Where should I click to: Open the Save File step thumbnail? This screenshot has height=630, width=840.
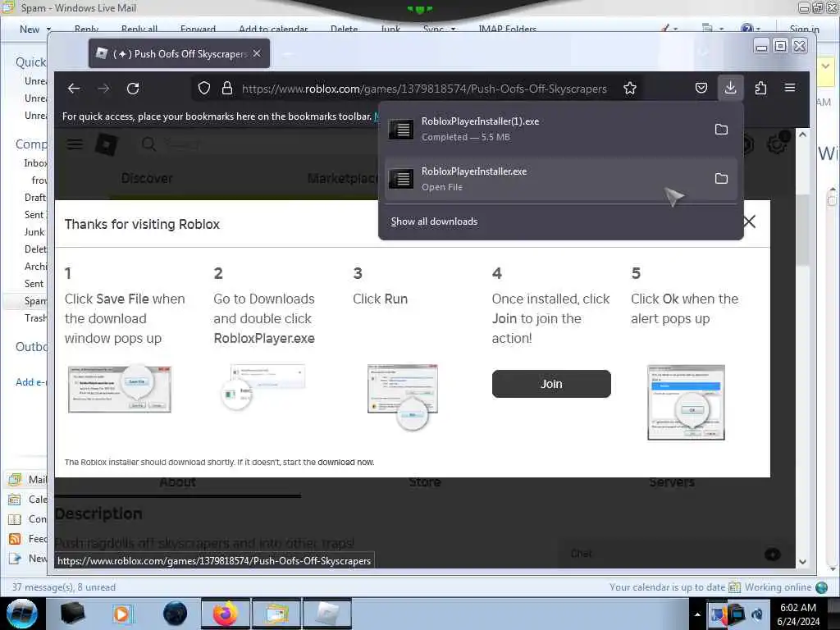tap(120, 390)
